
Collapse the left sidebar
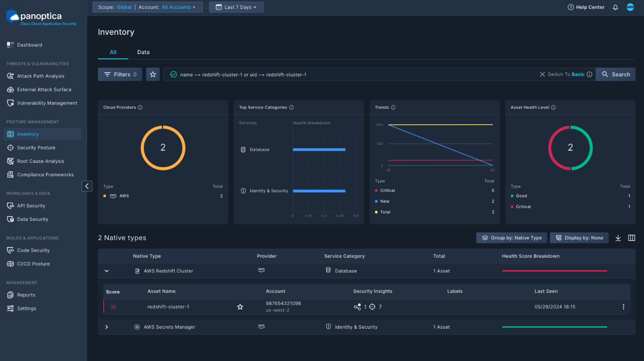pyautogui.click(x=87, y=186)
